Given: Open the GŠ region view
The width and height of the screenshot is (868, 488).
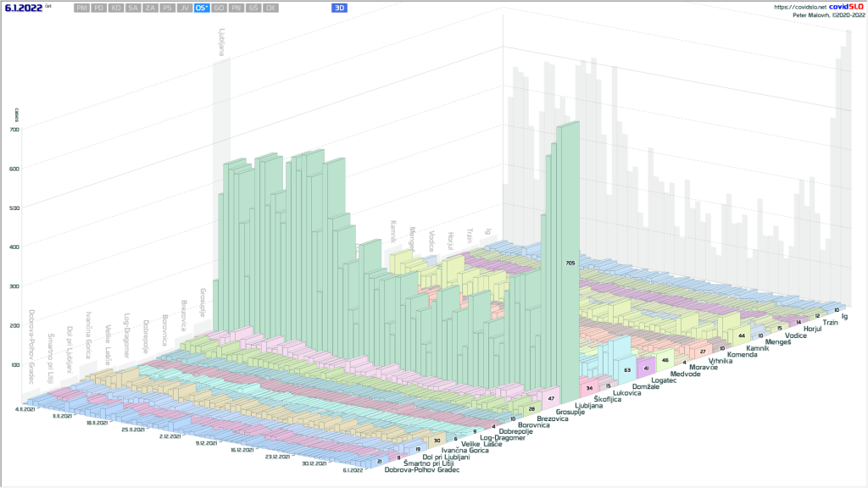Looking at the screenshot, I should (253, 8).
